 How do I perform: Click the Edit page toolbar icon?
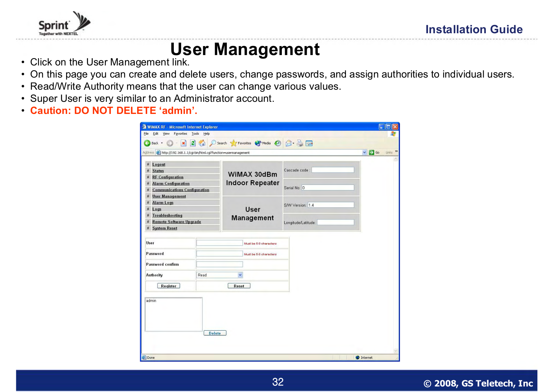click(x=309, y=143)
